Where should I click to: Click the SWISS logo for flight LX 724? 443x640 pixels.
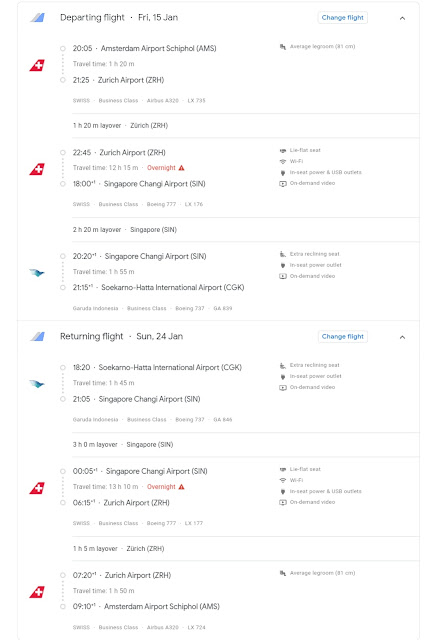(37, 592)
